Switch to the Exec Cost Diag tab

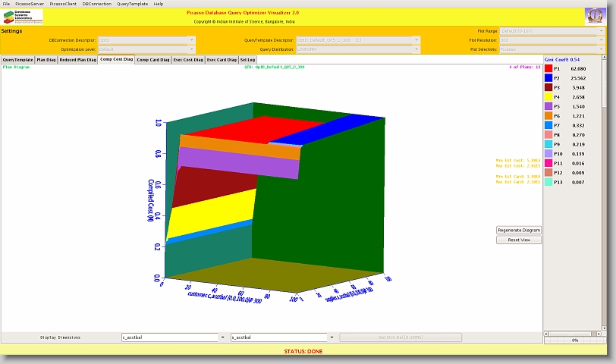[x=188, y=59]
